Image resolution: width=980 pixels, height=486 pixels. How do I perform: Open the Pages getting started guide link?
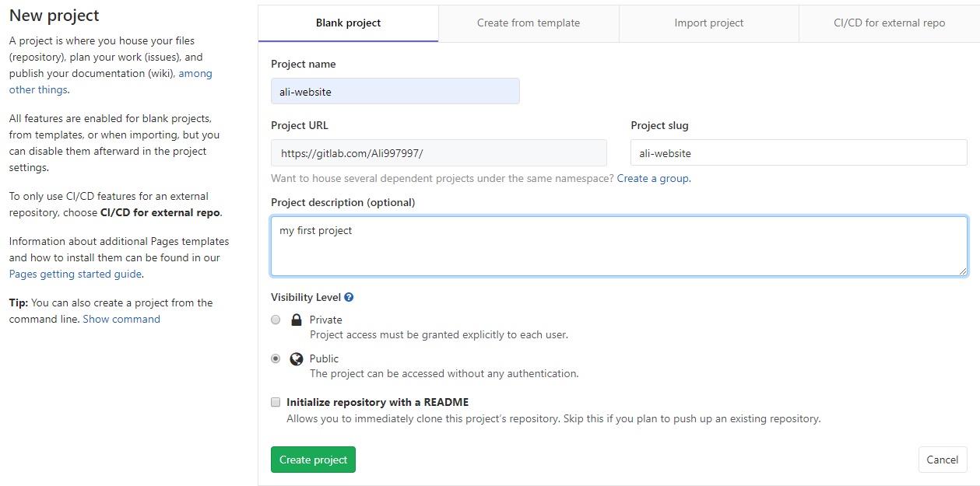coord(76,274)
